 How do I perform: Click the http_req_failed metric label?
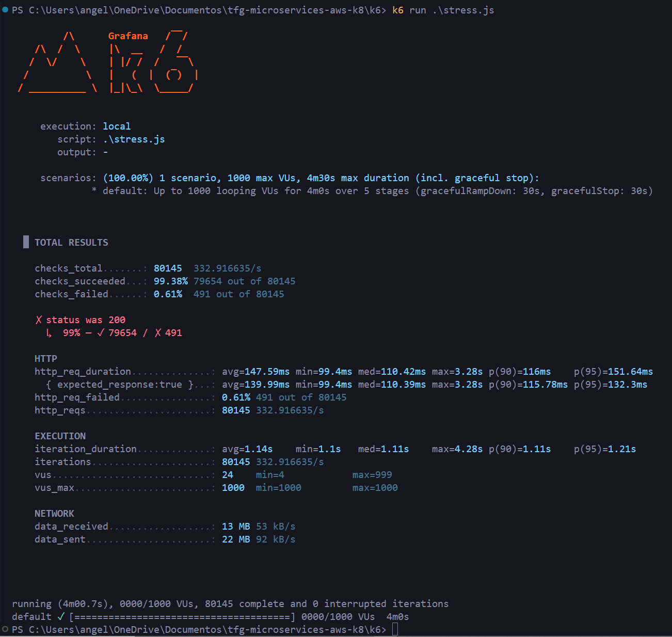click(x=77, y=397)
